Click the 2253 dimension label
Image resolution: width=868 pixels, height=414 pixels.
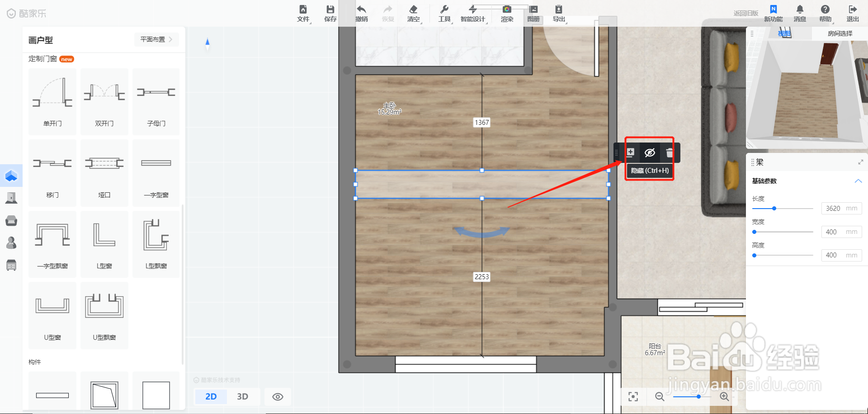click(481, 277)
